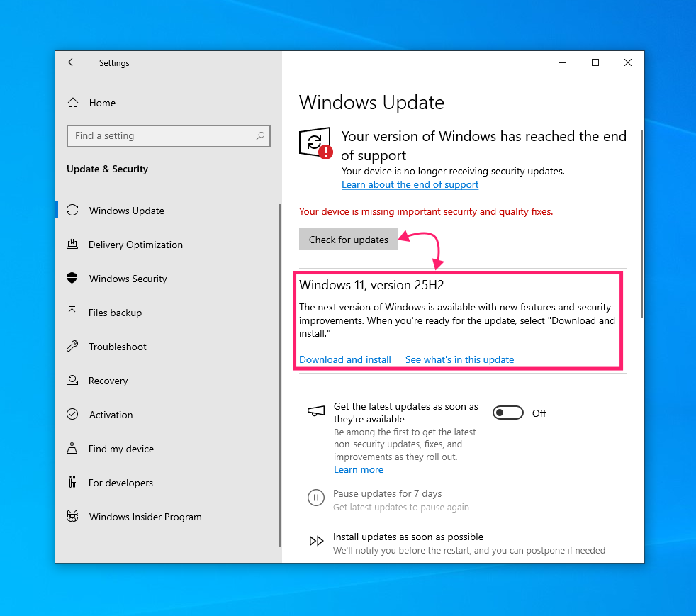Maximize the Settings window

[595, 62]
